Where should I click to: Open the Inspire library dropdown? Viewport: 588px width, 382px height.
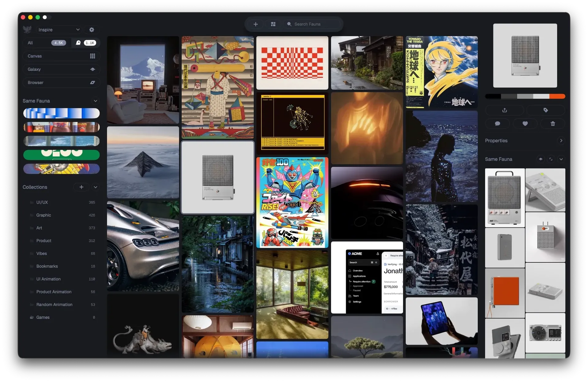(58, 30)
